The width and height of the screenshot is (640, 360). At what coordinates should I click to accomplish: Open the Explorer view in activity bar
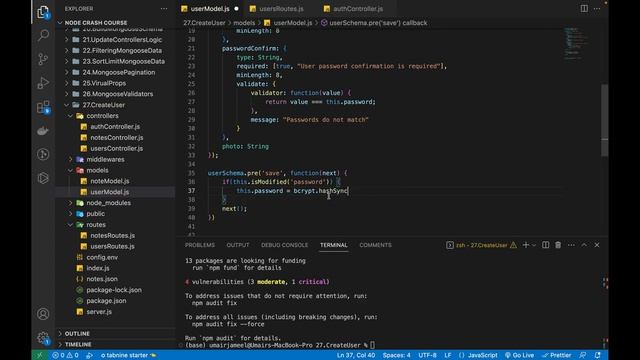click(43, 12)
